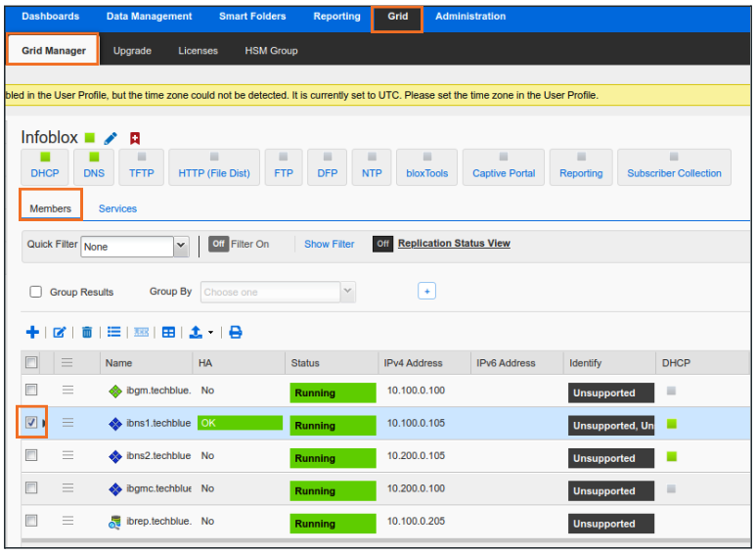756x554 pixels.
Task: Toggle the Filter On off switch
Action: pyautogui.click(x=218, y=244)
